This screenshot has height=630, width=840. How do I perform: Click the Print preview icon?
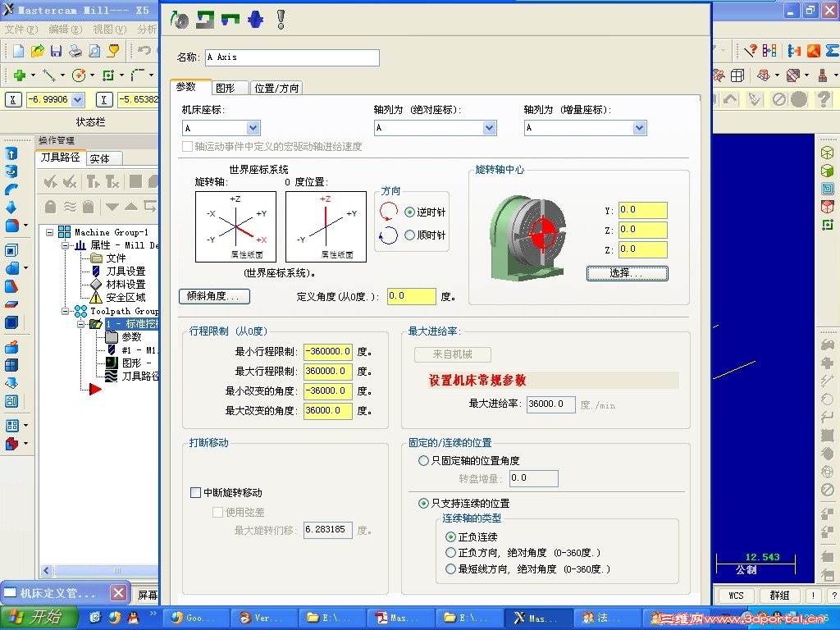tap(94, 50)
